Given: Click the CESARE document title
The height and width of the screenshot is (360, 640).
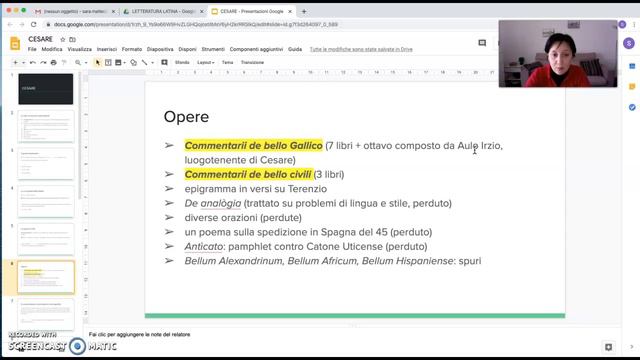Looking at the screenshot, I should (x=40, y=39).
